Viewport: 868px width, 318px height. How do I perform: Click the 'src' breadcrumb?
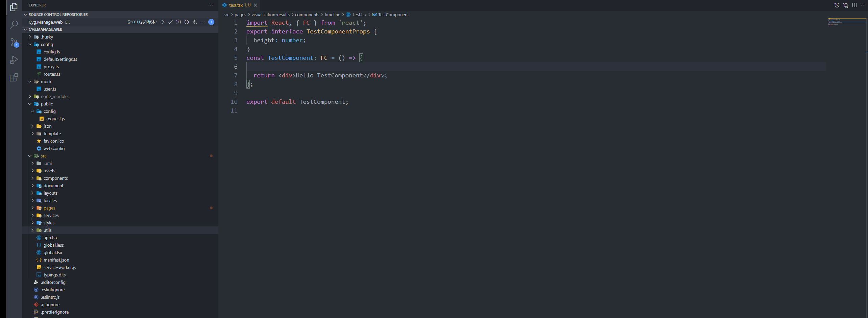pos(226,15)
